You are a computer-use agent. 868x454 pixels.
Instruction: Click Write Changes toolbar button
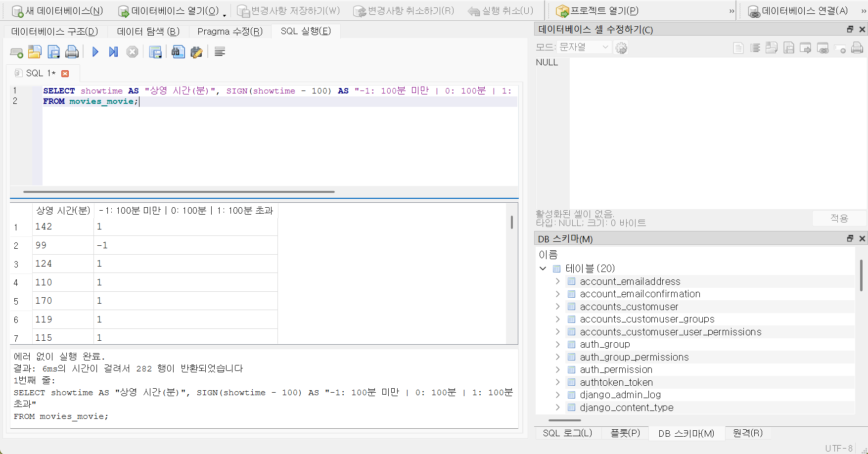click(288, 10)
